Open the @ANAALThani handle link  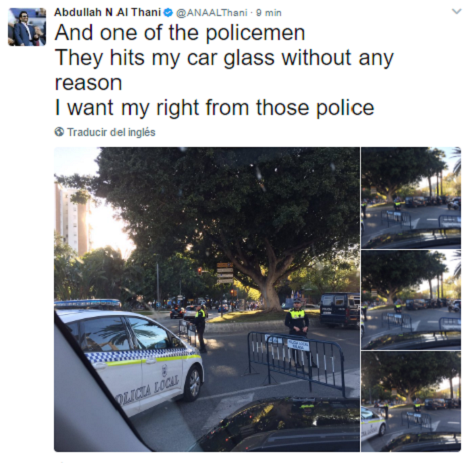tap(211, 13)
